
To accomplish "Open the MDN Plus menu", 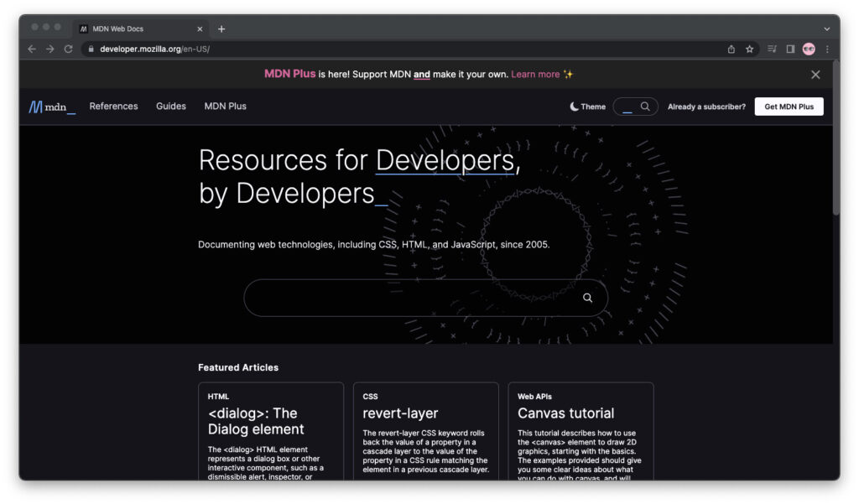I will click(225, 107).
